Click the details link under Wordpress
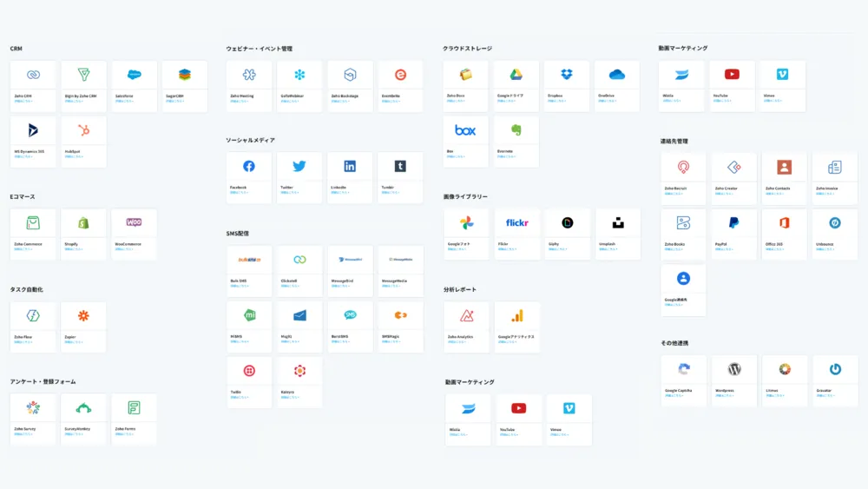This screenshot has width=868, height=489. (x=724, y=395)
